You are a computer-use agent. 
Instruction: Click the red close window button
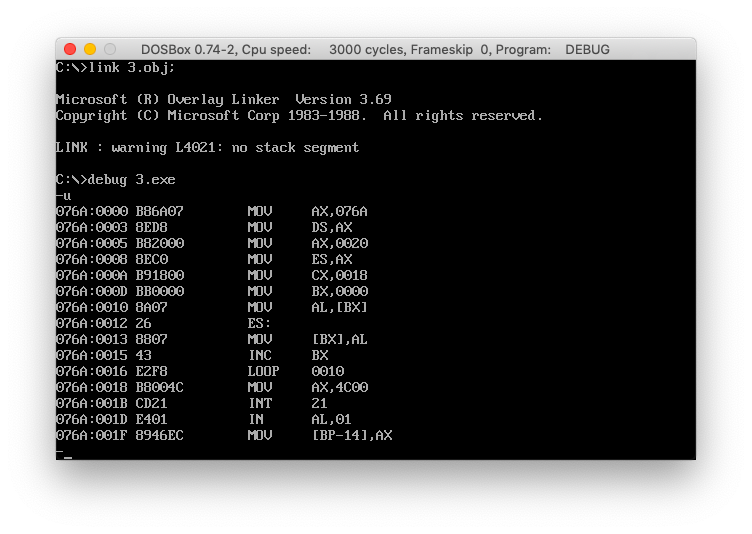coord(70,49)
